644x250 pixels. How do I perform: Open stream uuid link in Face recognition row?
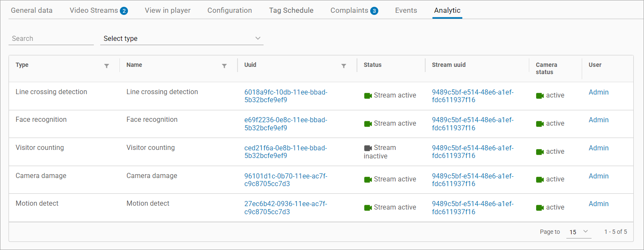tap(473, 124)
